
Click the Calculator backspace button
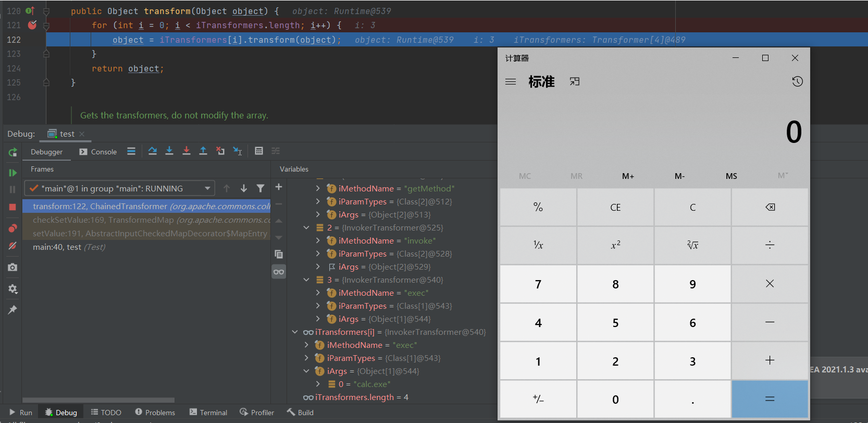[770, 207]
